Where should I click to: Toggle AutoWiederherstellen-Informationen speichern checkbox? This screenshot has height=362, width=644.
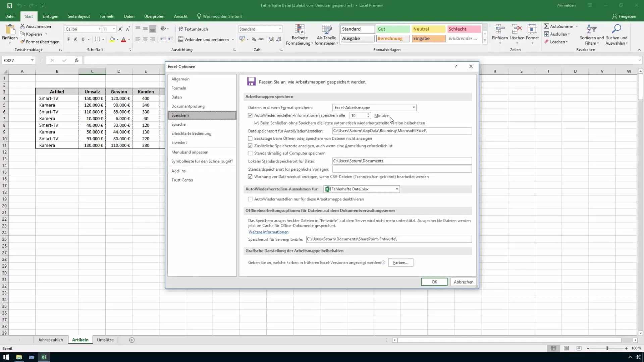(250, 116)
